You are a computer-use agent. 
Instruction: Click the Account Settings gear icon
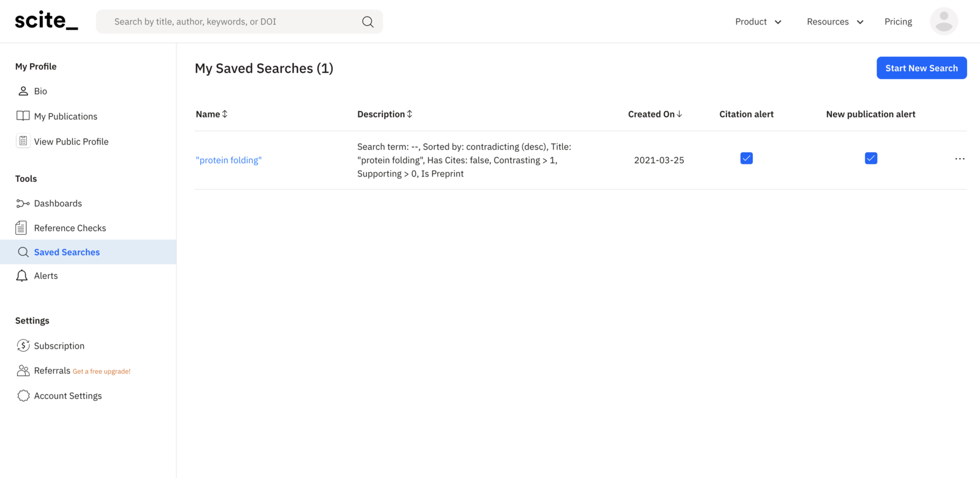(x=23, y=396)
